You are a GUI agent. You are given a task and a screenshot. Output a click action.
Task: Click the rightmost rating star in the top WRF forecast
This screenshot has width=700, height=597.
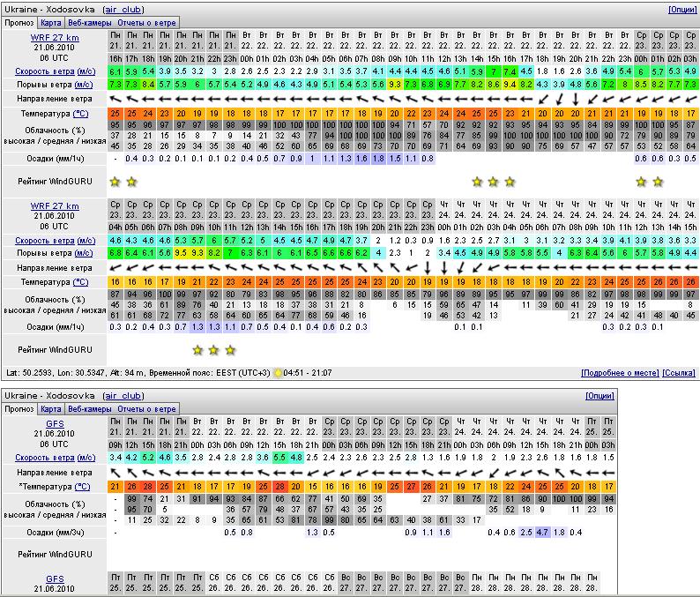click(658, 182)
